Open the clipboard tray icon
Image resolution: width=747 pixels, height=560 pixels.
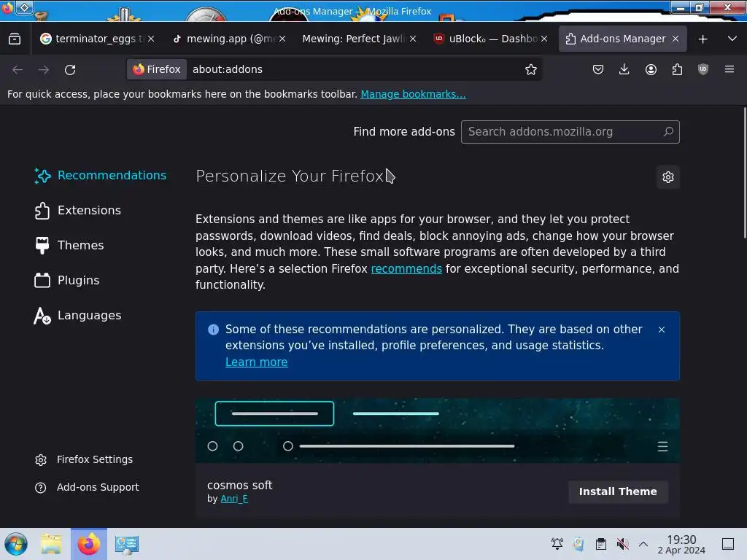[x=601, y=544]
